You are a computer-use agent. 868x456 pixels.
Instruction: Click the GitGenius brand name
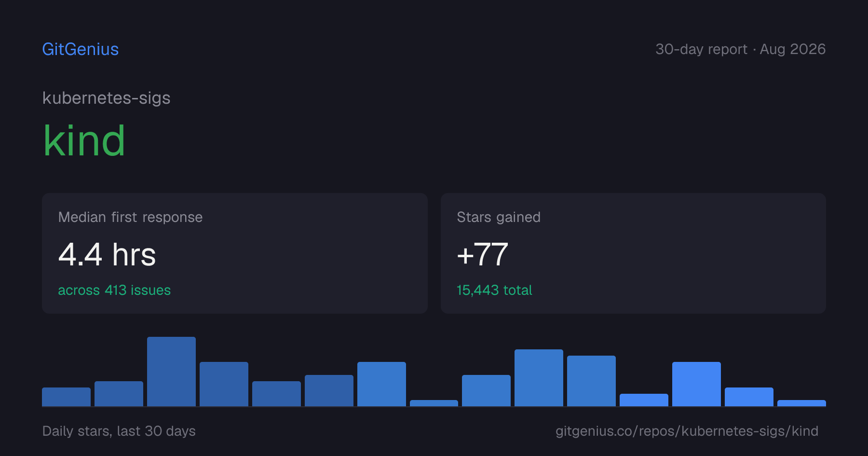pos(81,49)
